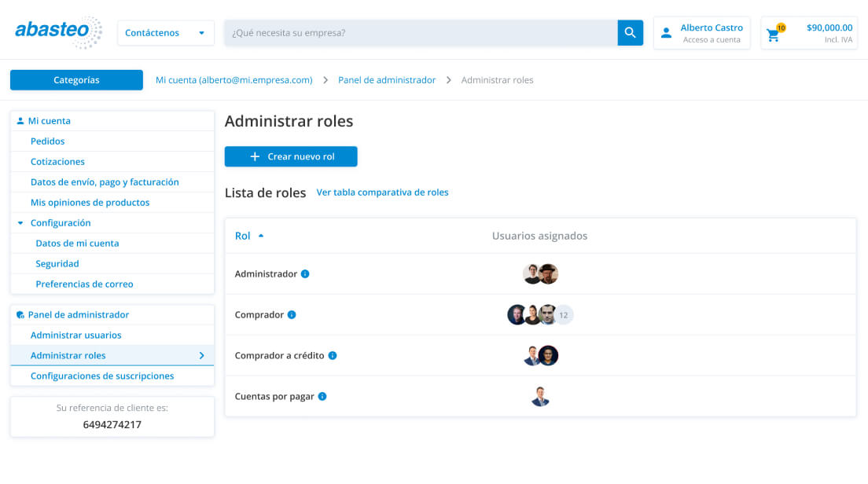Click info icon beside Administrador role
Screen dimensions: 868x484
(x=305, y=274)
